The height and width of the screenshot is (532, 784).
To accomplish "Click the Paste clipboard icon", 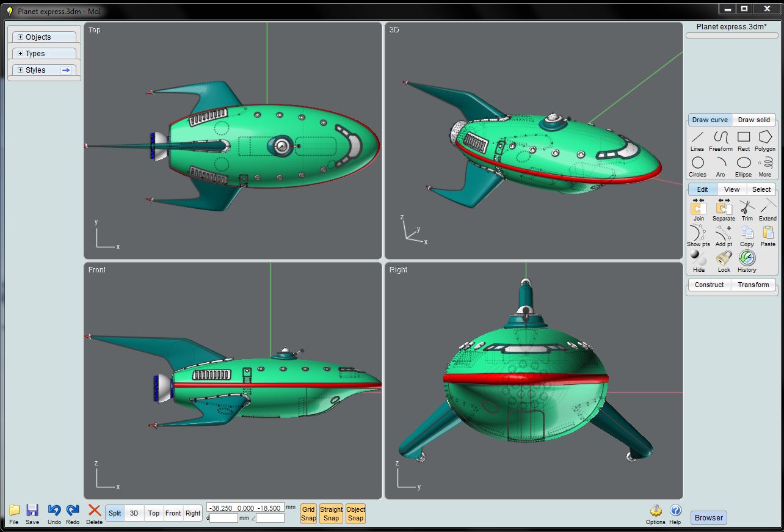I will 768,236.
